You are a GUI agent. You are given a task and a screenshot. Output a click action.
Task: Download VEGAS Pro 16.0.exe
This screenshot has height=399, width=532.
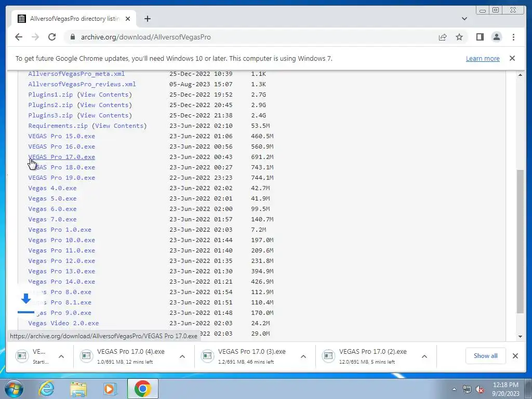[61, 147]
